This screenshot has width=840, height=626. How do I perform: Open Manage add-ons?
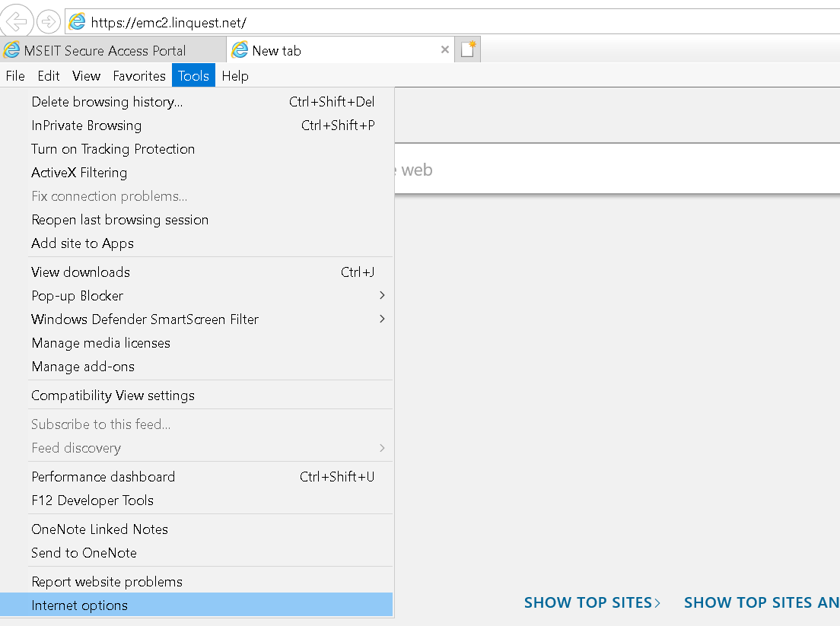[196, 367]
